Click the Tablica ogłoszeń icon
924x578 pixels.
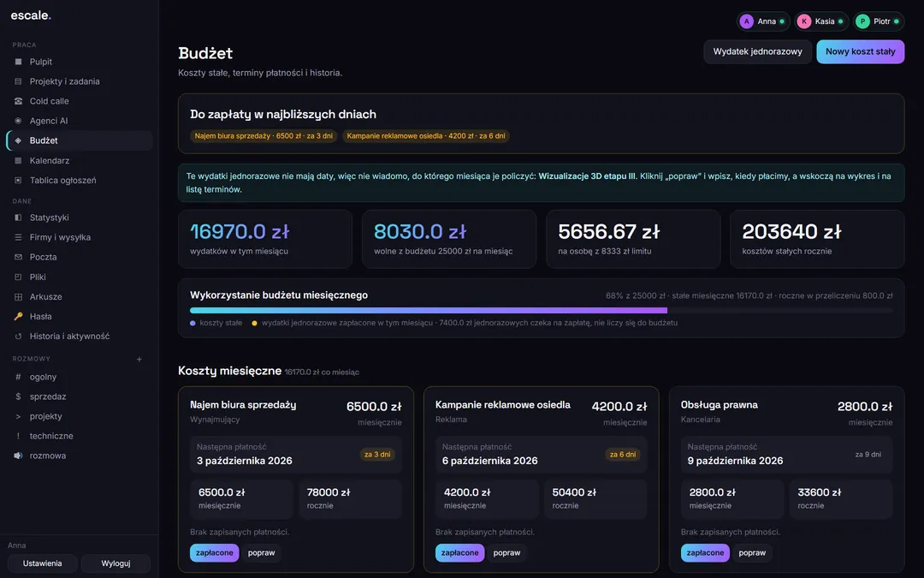tap(18, 180)
